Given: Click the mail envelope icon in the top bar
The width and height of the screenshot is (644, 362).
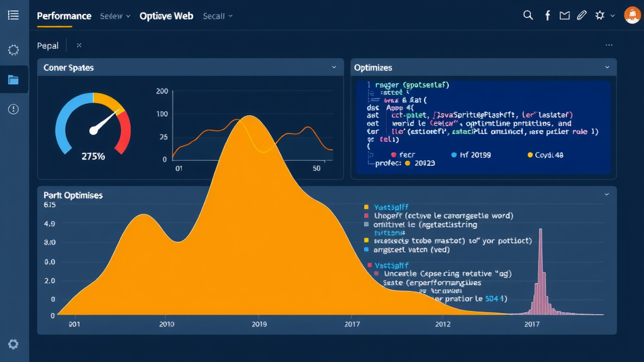Looking at the screenshot, I should [563, 14].
